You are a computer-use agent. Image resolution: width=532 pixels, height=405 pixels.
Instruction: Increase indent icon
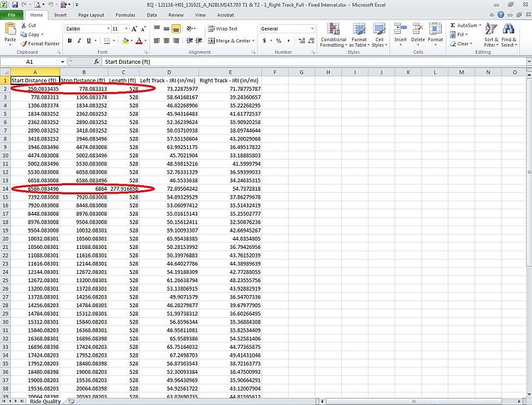(x=199, y=40)
